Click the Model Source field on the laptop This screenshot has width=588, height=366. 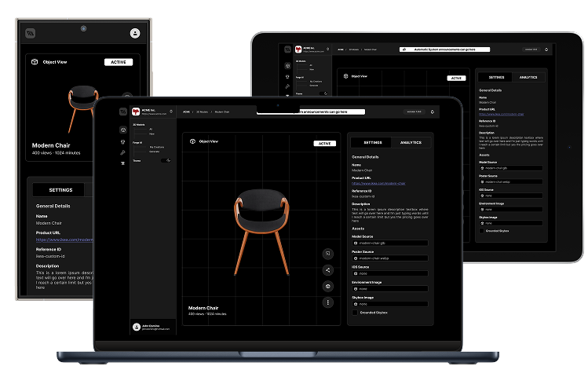pos(390,243)
